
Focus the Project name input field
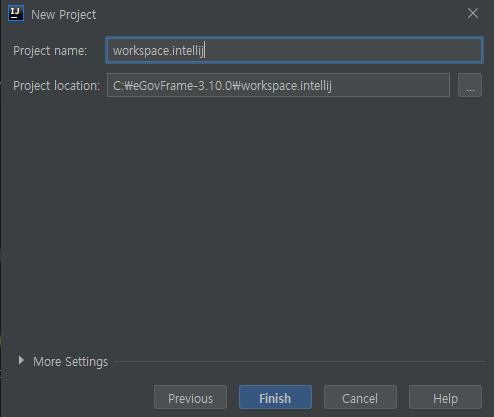pos(294,50)
